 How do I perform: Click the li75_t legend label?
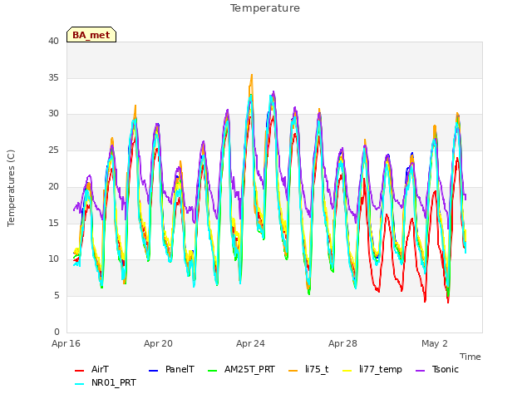click(317, 369)
